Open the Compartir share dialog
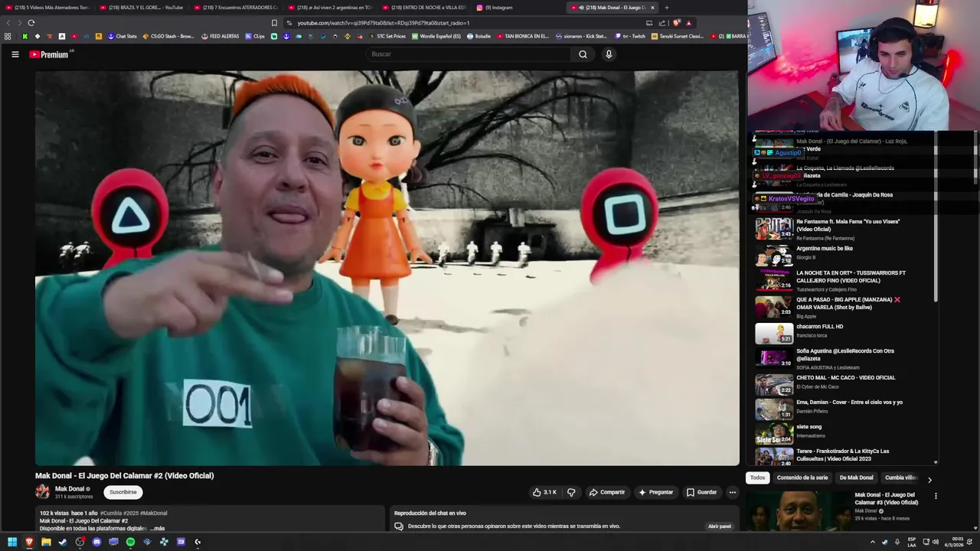Screen dimensions: 980x551 point(607,492)
